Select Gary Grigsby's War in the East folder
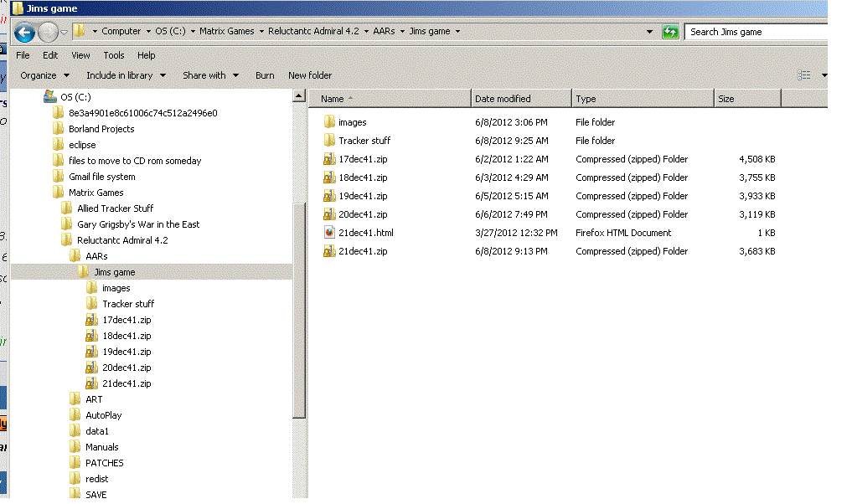This screenshot has height=504, width=852. pos(138,224)
